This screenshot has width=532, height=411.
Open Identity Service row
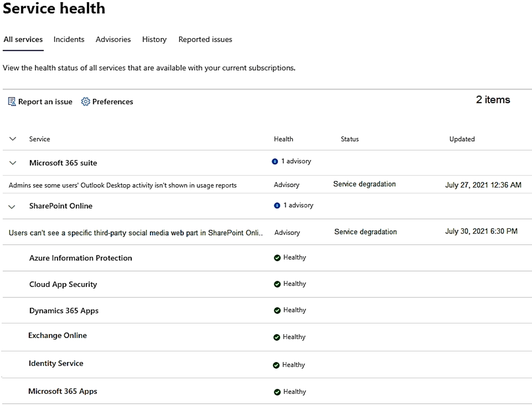267,364
